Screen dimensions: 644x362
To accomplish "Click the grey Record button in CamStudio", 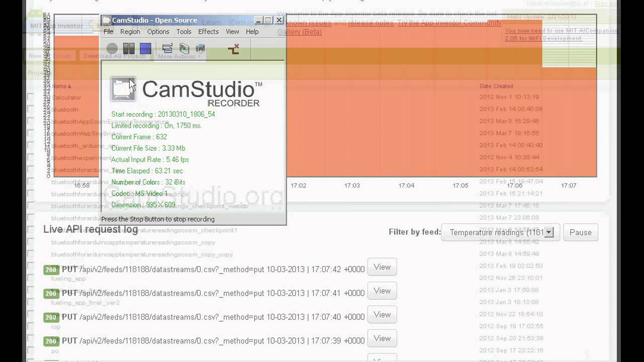I will [x=112, y=48].
